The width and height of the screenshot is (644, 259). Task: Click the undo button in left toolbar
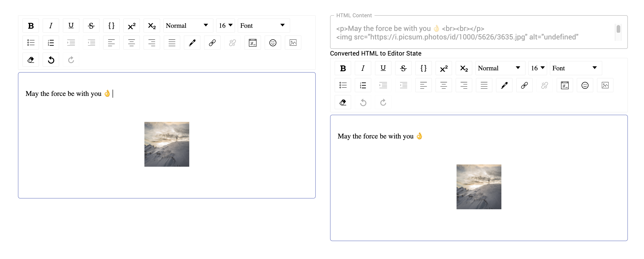[51, 60]
